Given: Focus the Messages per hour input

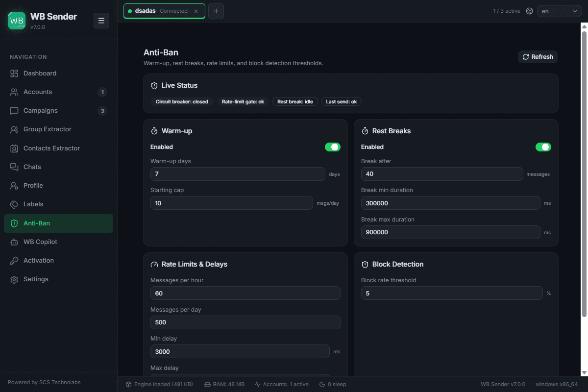Looking at the screenshot, I should pyautogui.click(x=245, y=293).
